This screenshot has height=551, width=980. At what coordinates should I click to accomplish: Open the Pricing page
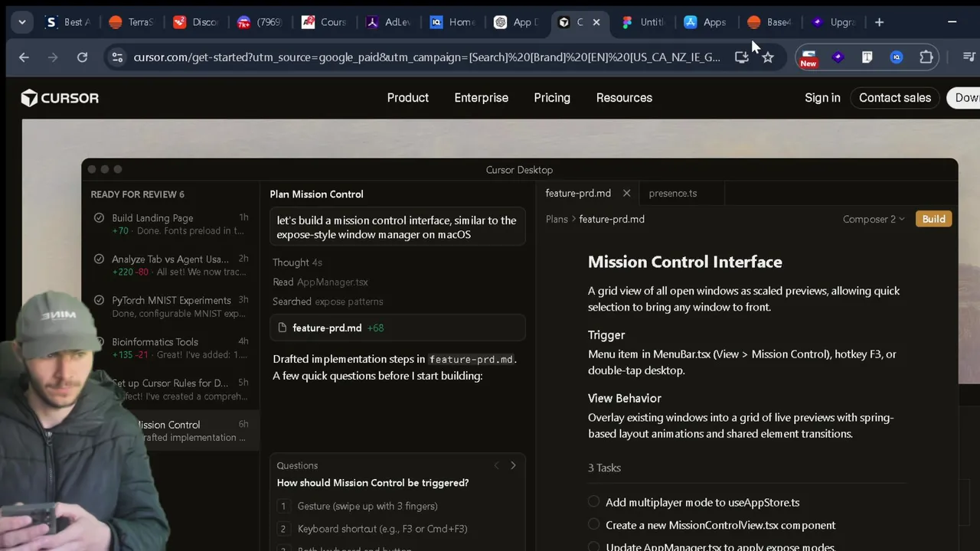(x=552, y=98)
